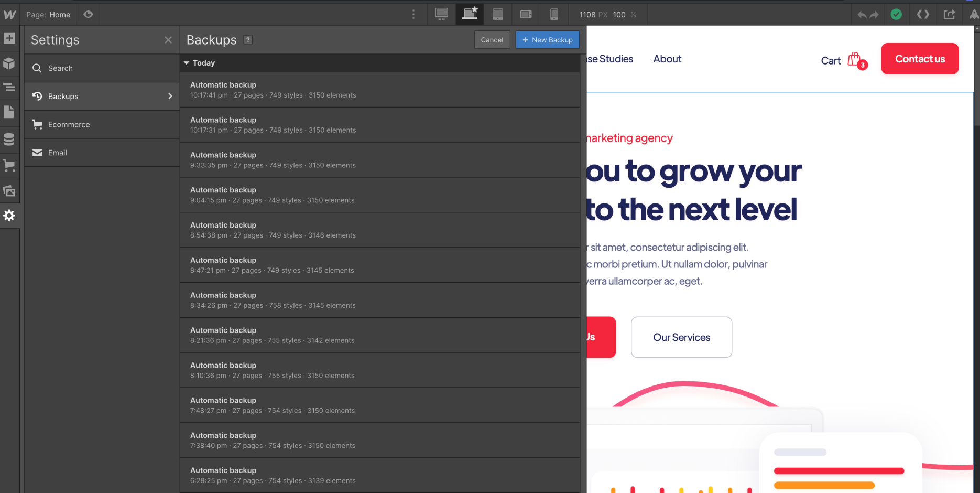Open the Navigator panel

pos(9,88)
